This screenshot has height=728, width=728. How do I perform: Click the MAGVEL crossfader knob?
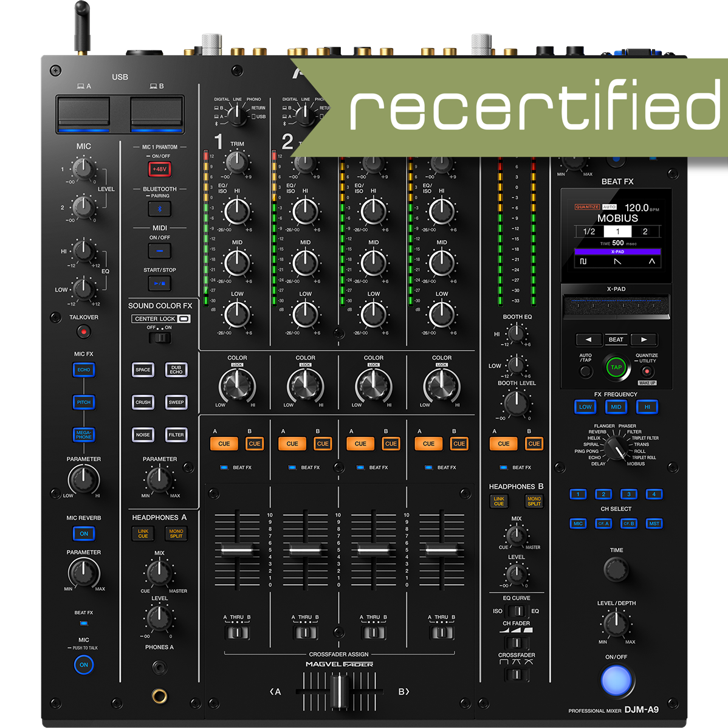click(340, 692)
